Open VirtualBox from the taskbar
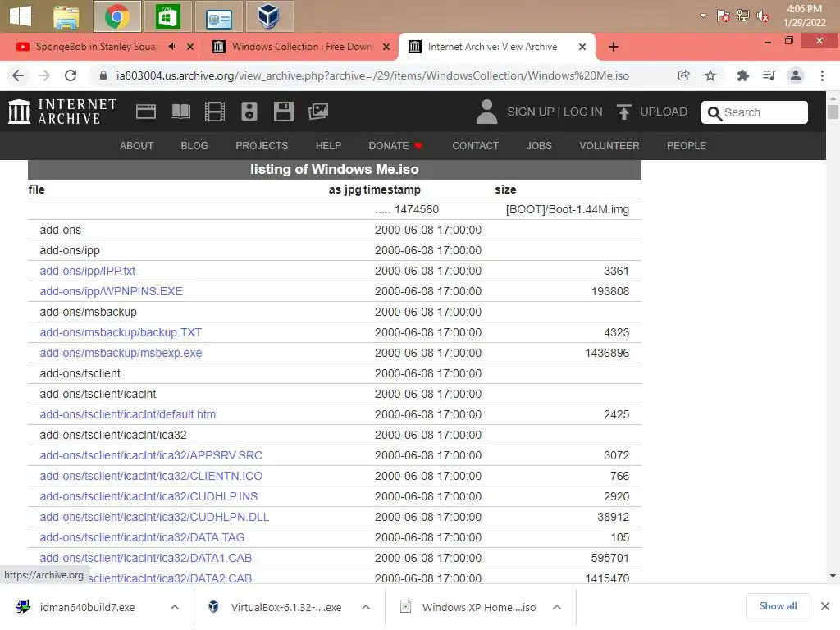 click(x=269, y=16)
